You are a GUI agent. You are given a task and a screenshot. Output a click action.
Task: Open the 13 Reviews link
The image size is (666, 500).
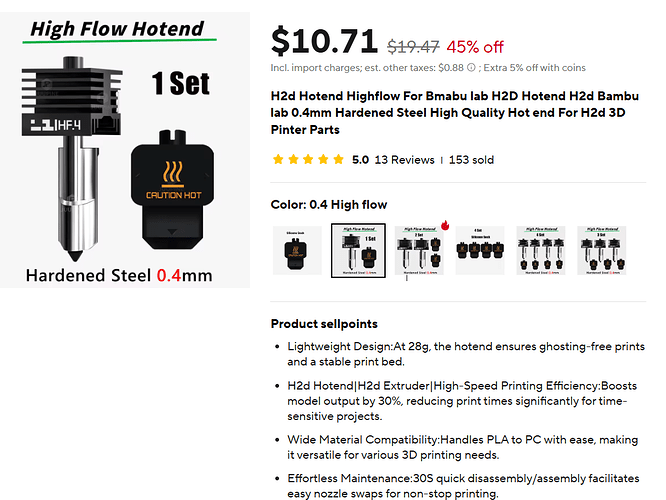click(404, 160)
